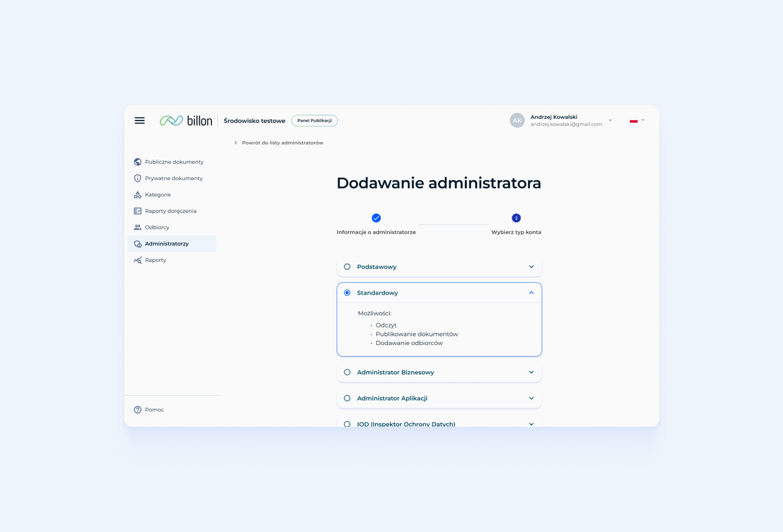Click the Polish flag icon
Viewport: 783px width, 532px height.
634,120
